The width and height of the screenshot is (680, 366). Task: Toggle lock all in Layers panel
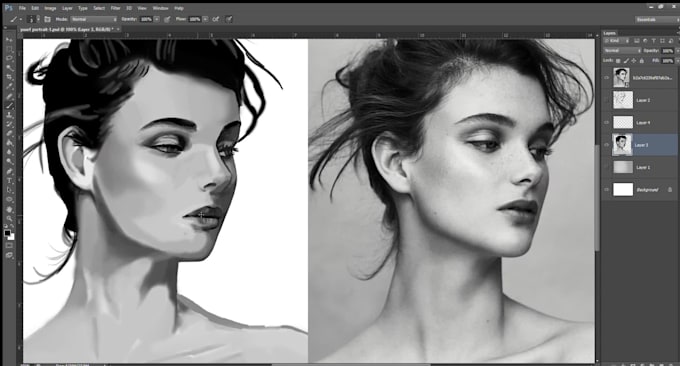641,61
